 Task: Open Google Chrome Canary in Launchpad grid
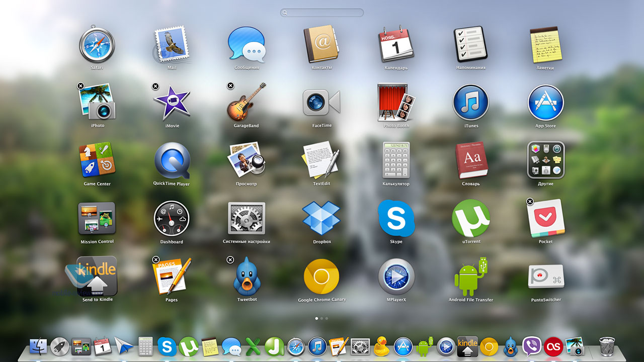coord(322,277)
